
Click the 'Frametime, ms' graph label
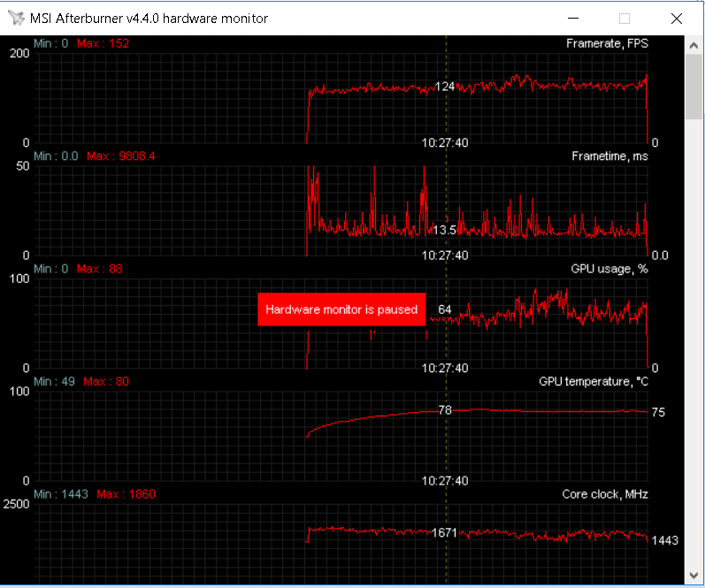point(609,156)
